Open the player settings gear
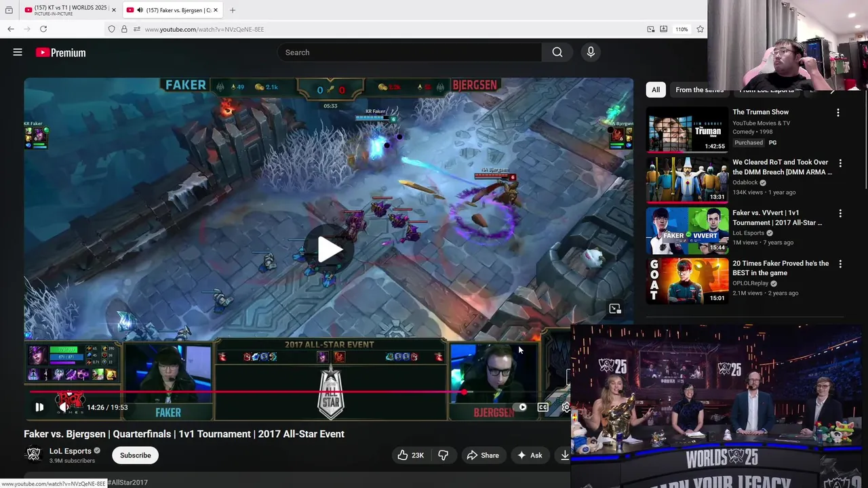868x488 pixels. (x=566, y=407)
